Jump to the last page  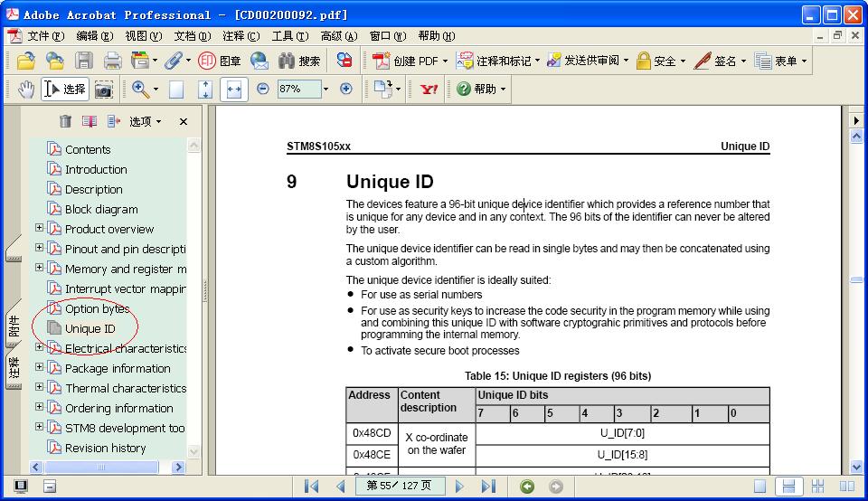click(x=488, y=486)
